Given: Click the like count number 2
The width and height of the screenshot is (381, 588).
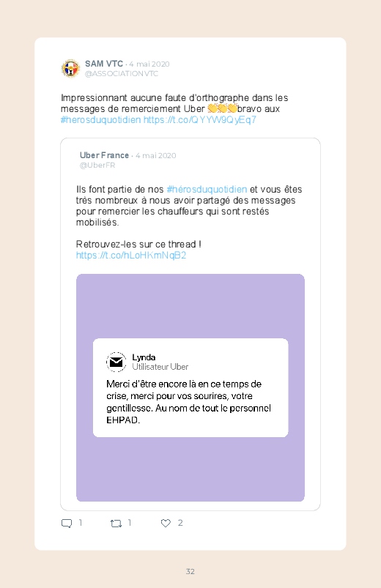Looking at the screenshot, I should tap(180, 523).
